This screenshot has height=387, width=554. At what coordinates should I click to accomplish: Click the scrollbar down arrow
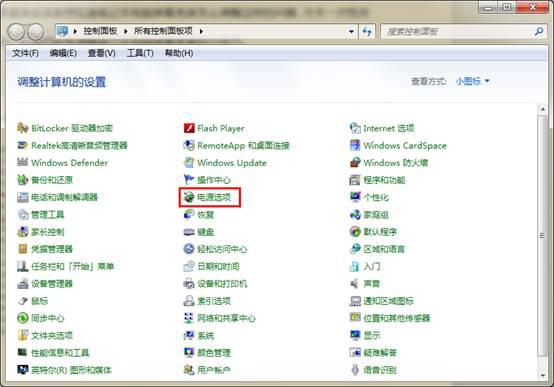tap(542, 376)
